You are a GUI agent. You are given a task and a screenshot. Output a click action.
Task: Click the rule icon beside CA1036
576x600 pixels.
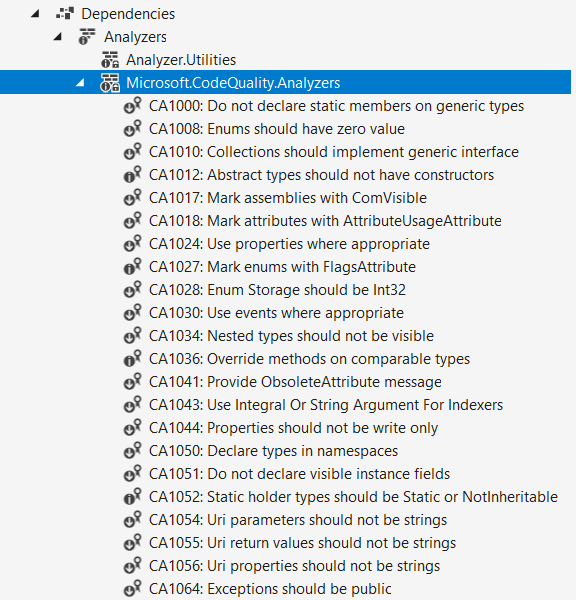pos(132,359)
